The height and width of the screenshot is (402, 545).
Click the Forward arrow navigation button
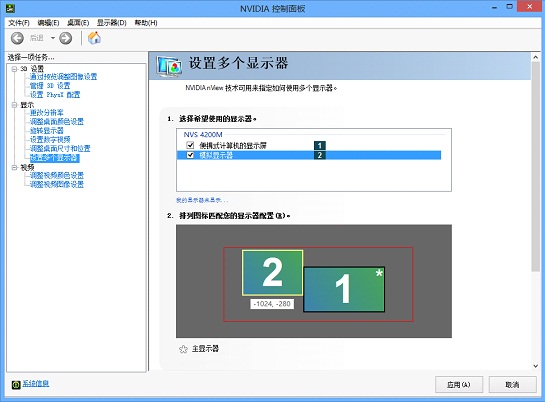click(x=65, y=38)
